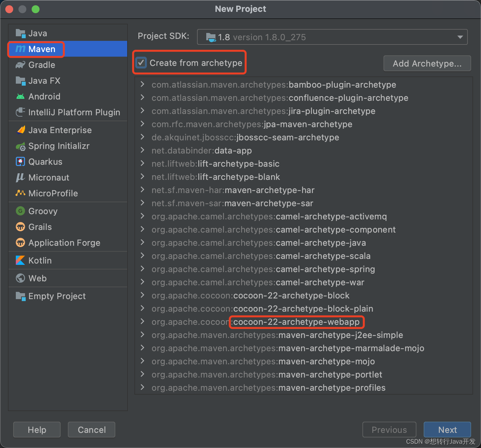The image size is (481, 448).
Task: Select lift-archetype-blank archetype
Action: [x=304, y=177]
